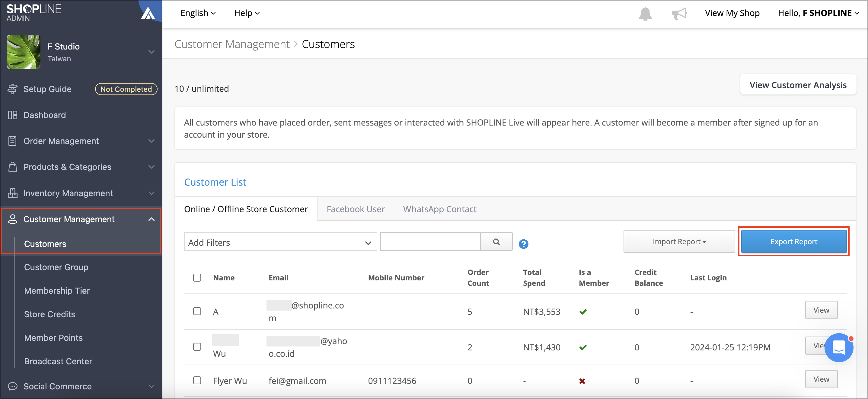The height and width of the screenshot is (399, 868).
Task: Switch to the Facebook User tab
Action: 356,209
